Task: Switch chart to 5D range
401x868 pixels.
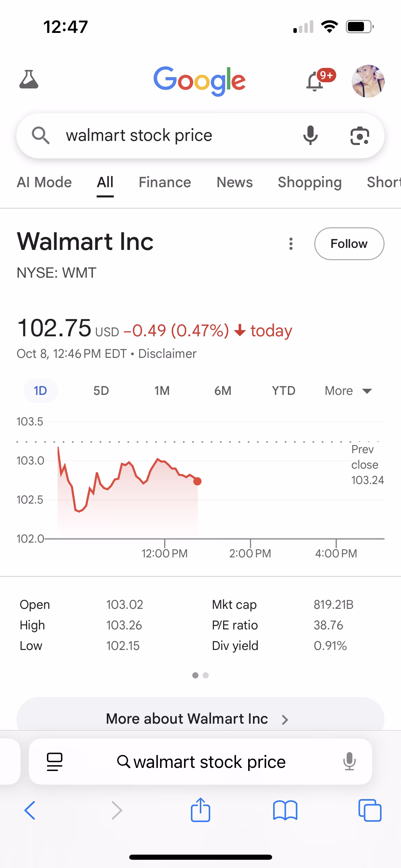Action: [101, 391]
